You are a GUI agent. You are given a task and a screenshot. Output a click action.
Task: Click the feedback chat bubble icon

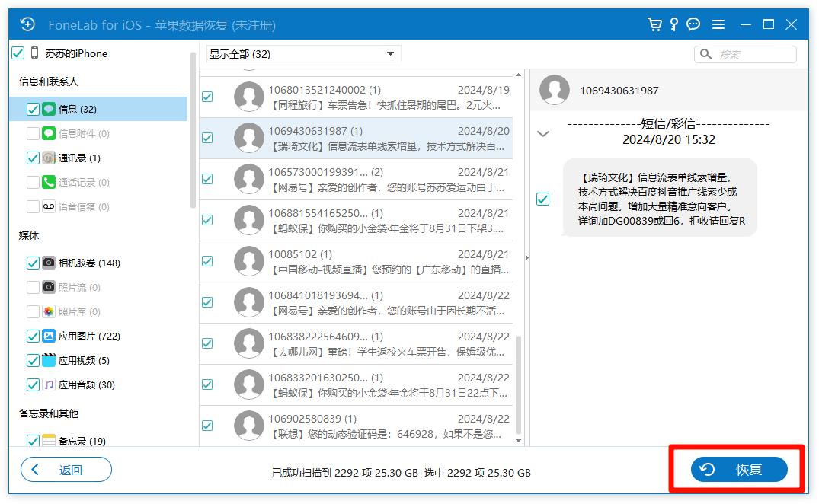693,25
